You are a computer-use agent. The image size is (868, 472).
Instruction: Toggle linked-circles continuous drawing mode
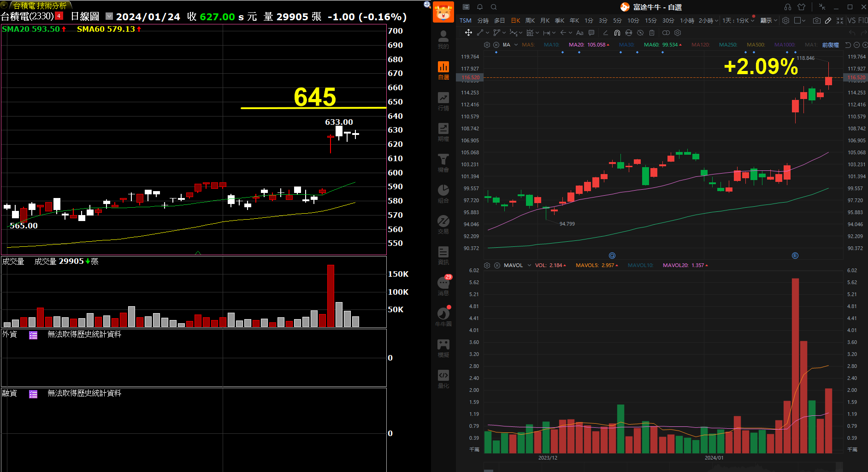(x=666, y=33)
